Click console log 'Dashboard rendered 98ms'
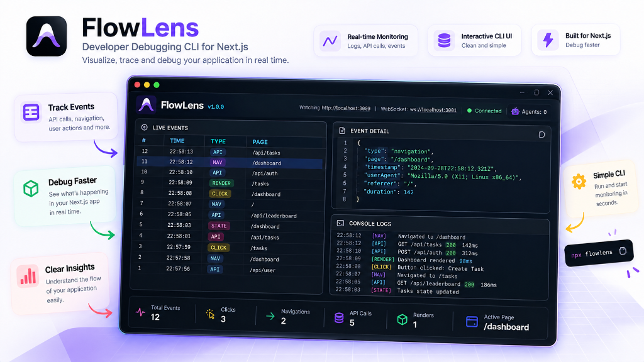This screenshot has width=644, height=362. coord(435,260)
